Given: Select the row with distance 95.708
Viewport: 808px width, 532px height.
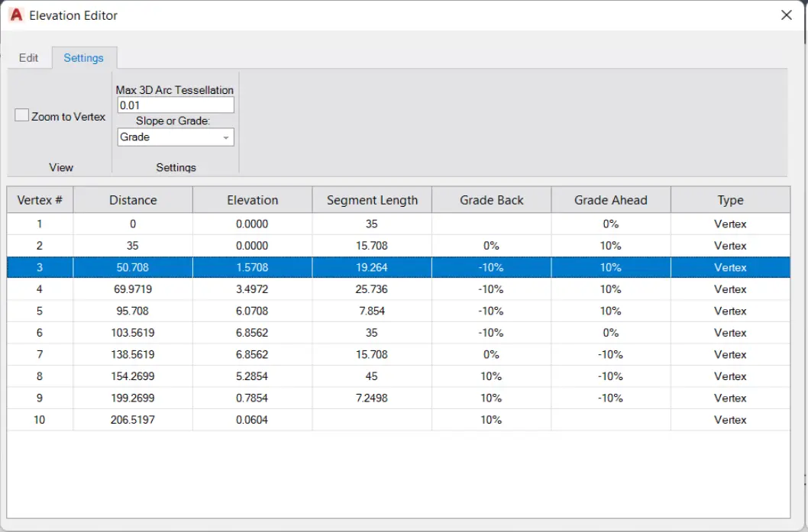Looking at the screenshot, I should click(133, 311).
